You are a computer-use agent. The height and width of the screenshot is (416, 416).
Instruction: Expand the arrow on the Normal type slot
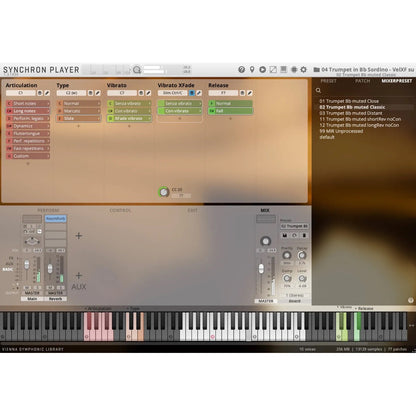(98, 103)
